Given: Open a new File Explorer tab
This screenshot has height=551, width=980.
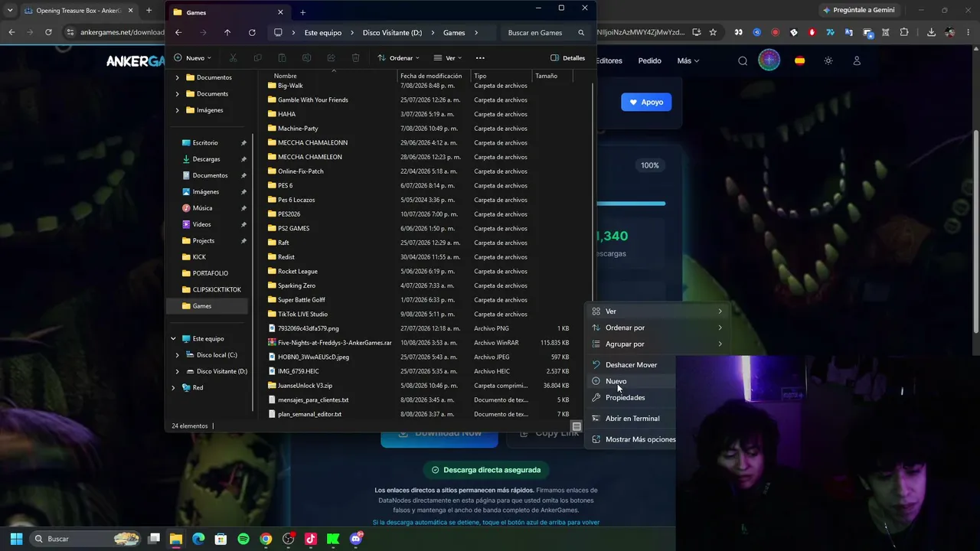Looking at the screenshot, I should coord(302,12).
